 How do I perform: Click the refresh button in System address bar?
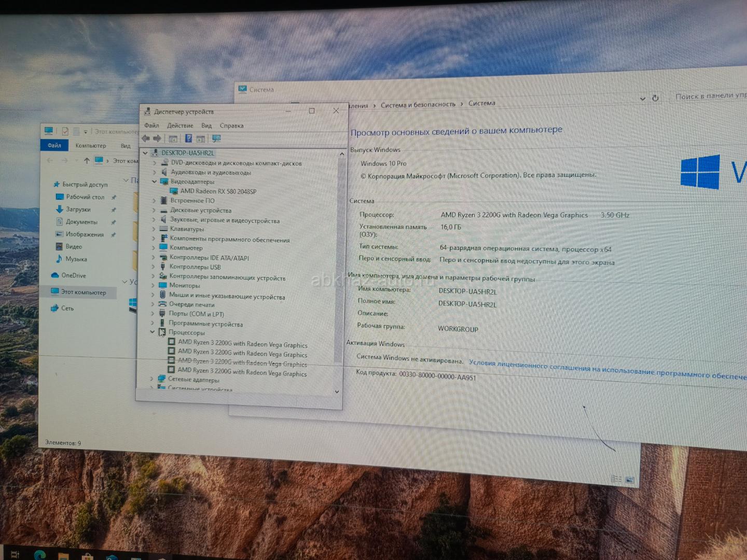tap(655, 98)
